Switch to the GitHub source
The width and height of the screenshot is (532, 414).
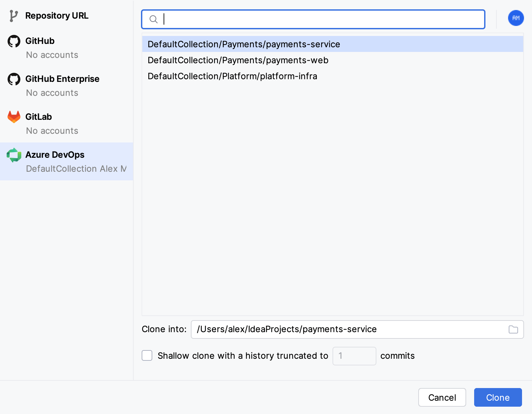66,48
